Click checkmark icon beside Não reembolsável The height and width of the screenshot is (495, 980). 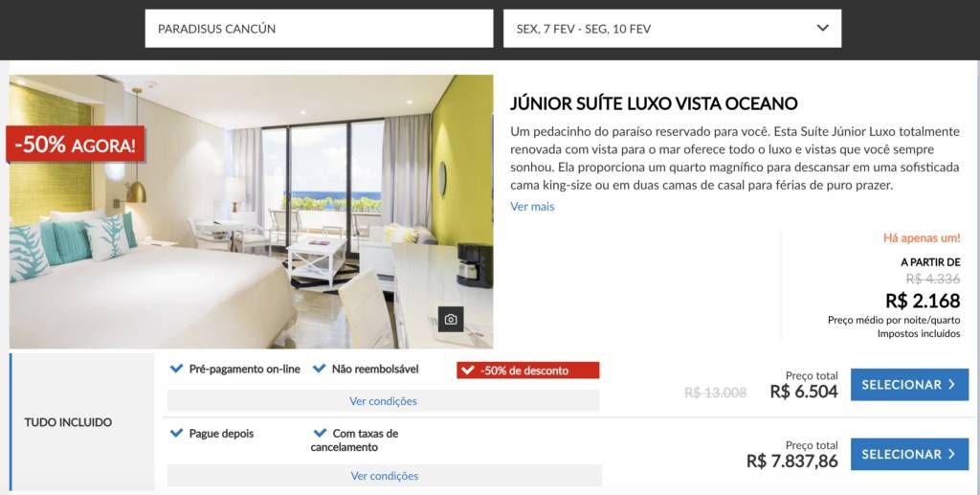(320, 369)
